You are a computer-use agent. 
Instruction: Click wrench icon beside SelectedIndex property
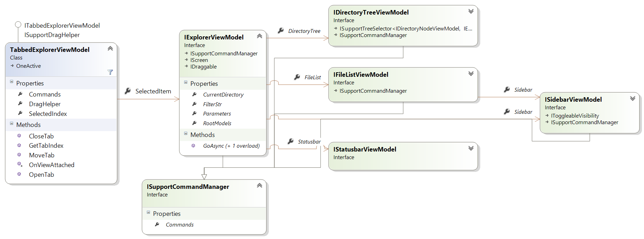[20, 113]
